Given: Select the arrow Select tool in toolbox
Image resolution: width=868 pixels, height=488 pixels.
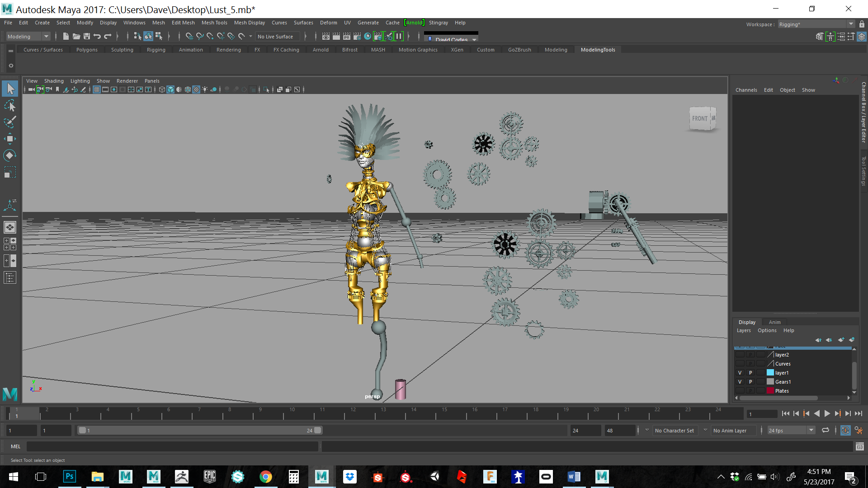Looking at the screenshot, I should 10,89.
